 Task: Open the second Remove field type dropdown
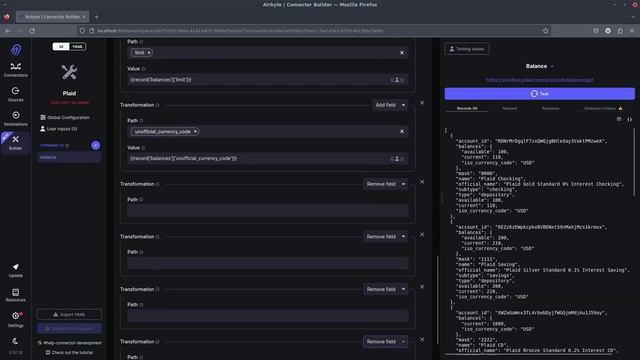385,237
